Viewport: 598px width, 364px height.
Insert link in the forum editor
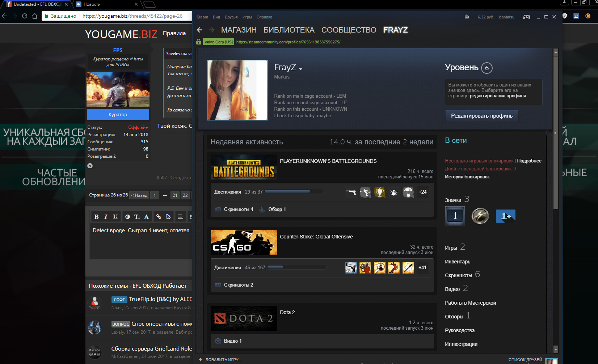[x=159, y=217]
